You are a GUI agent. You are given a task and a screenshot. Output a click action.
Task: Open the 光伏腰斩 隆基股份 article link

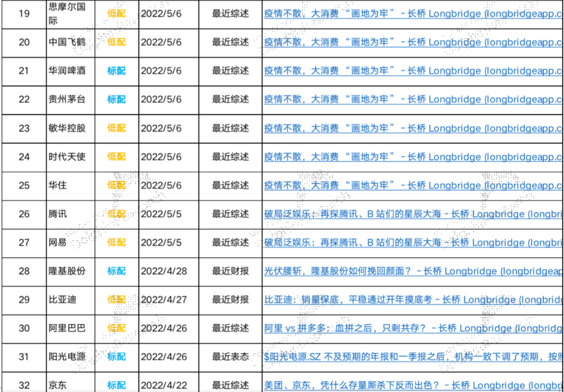coord(414,271)
